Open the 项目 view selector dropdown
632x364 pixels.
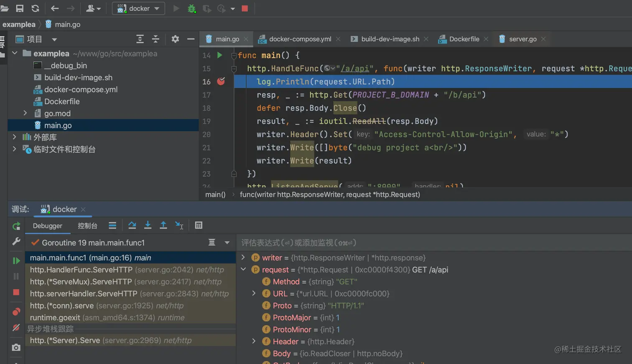pyautogui.click(x=54, y=39)
